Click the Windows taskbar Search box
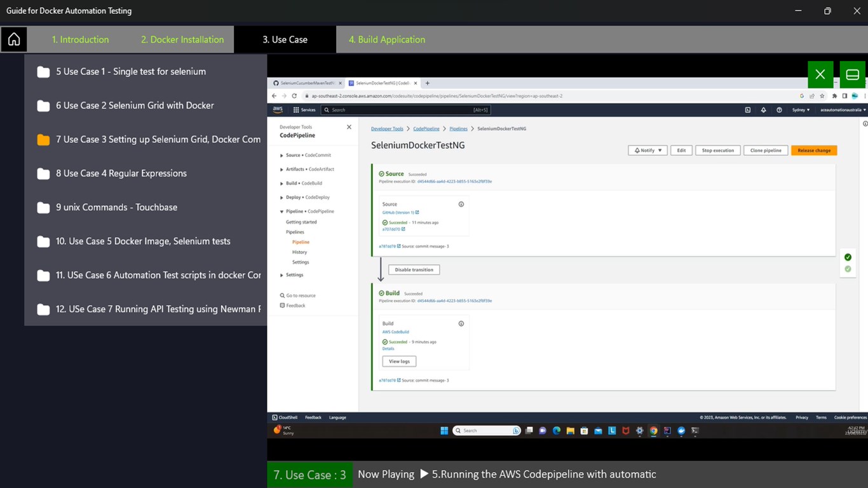Viewport: 868px width, 488px height. coord(486,430)
